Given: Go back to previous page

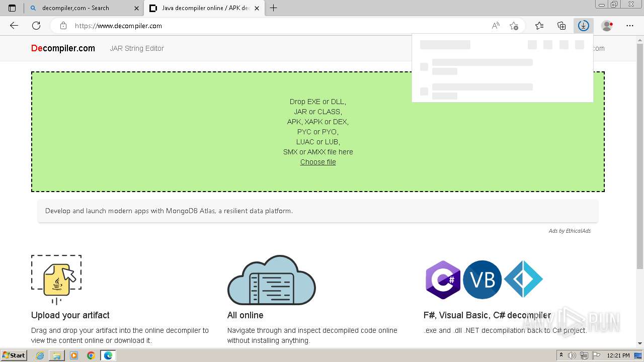Looking at the screenshot, I should point(14,26).
